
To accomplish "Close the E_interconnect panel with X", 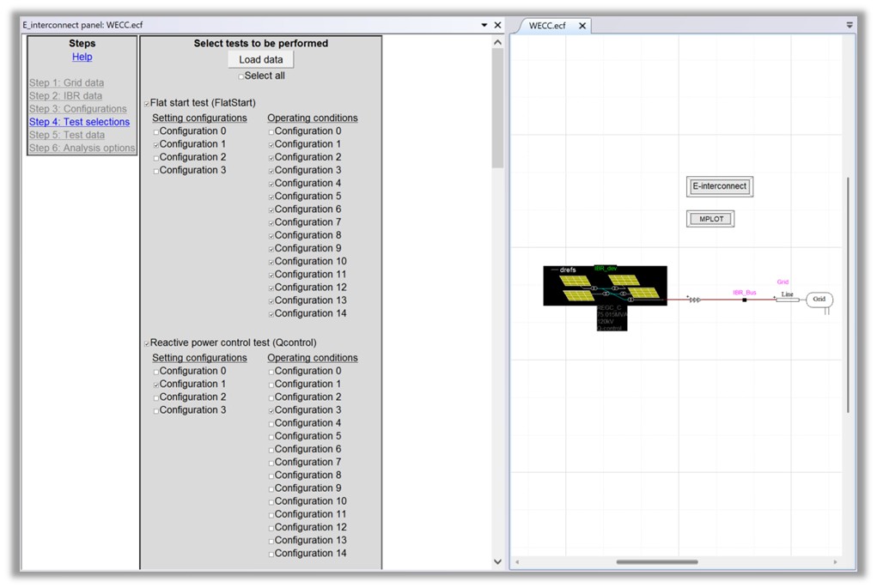I will [497, 26].
